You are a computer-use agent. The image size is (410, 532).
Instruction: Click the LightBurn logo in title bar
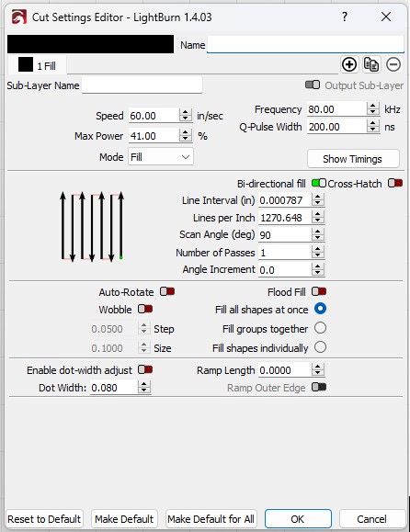pos(18,17)
